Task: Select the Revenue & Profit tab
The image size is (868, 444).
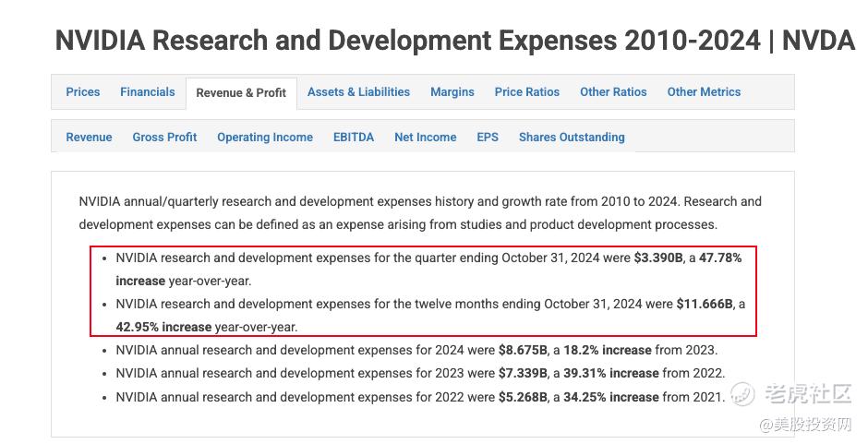Action: pos(241,93)
